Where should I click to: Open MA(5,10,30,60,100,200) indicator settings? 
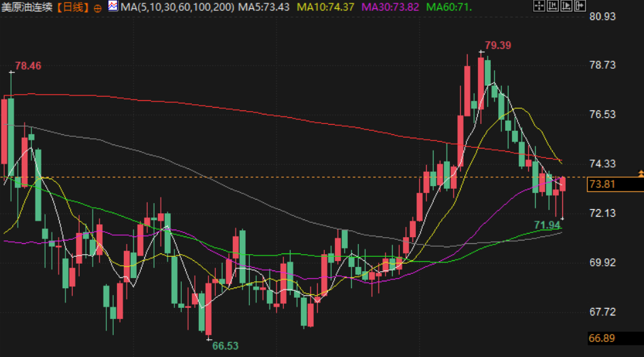pos(178,7)
